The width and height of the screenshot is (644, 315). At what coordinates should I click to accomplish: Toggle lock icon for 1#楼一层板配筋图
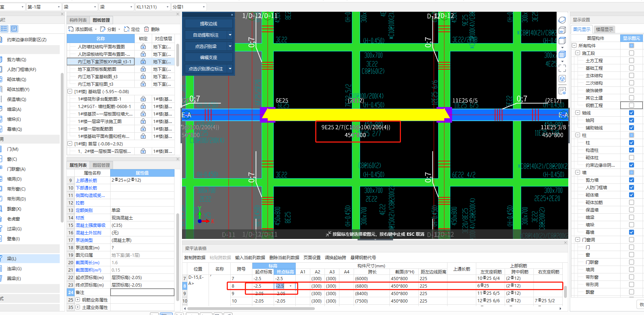pyautogui.click(x=143, y=129)
